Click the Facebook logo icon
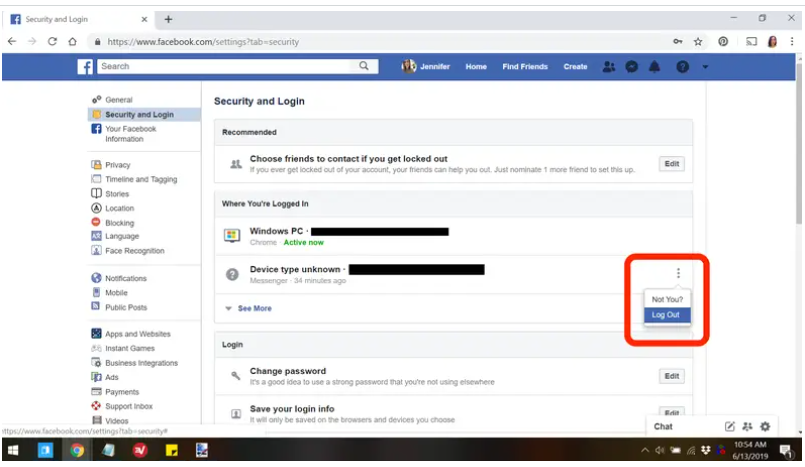 coord(85,67)
